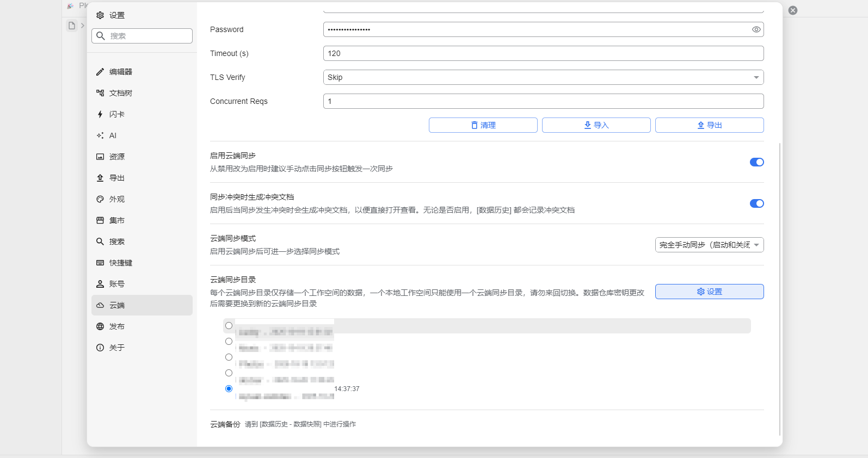Image resolution: width=868 pixels, height=458 pixels.
Task: Click the 导入 import button
Action: [596, 125]
